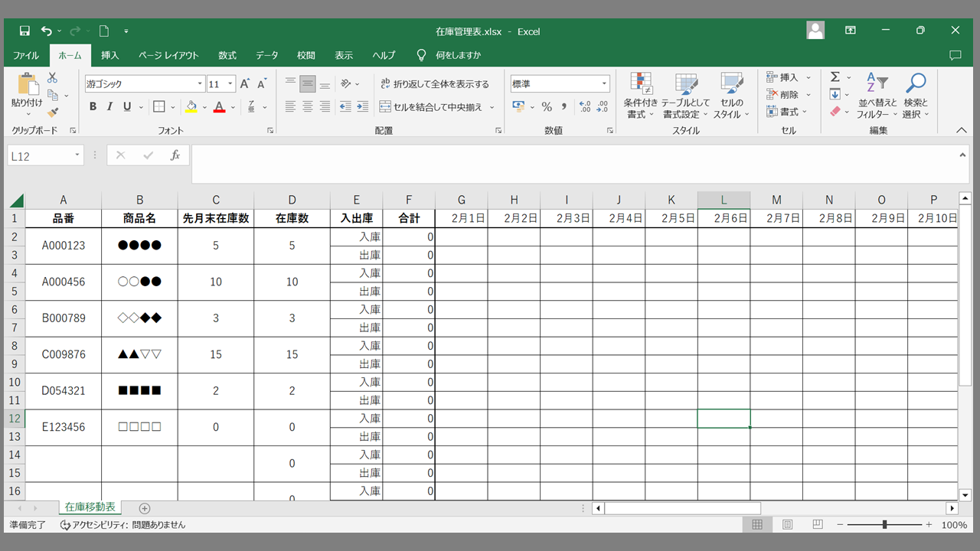
Task: Click the Save icon in quick access toolbar
Action: point(24,31)
